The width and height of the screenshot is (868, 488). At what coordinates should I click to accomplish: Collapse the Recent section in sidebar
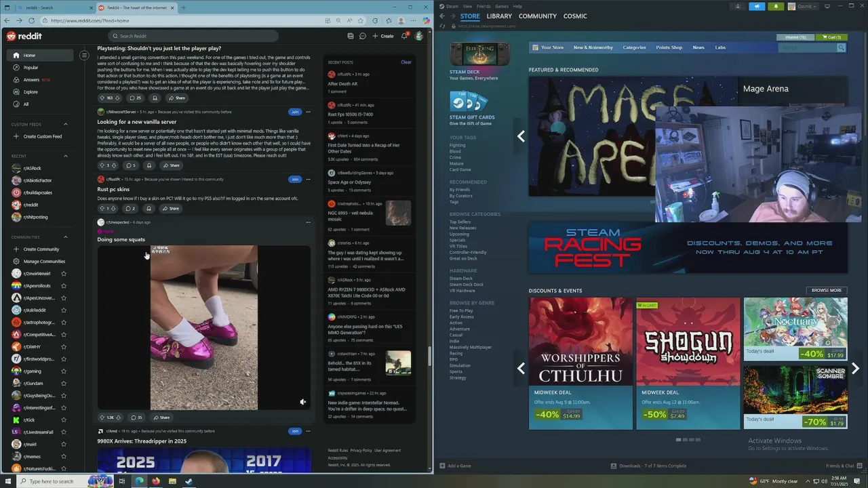tap(66, 156)
